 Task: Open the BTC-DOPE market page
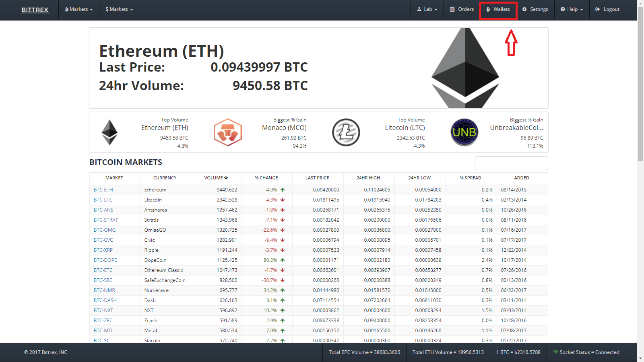pos(105,260)
